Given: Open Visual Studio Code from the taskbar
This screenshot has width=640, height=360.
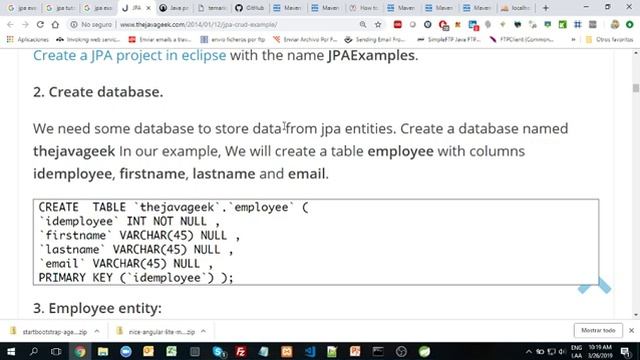Looking at the screenshot, I should click(x=310, y=351).
